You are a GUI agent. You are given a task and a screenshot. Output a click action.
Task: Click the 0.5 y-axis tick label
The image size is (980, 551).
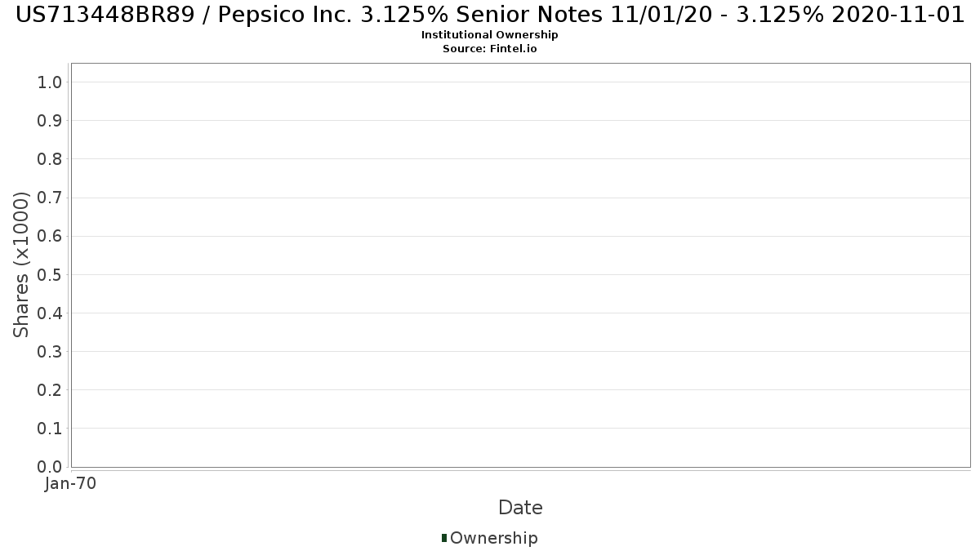tap(50, 274)
